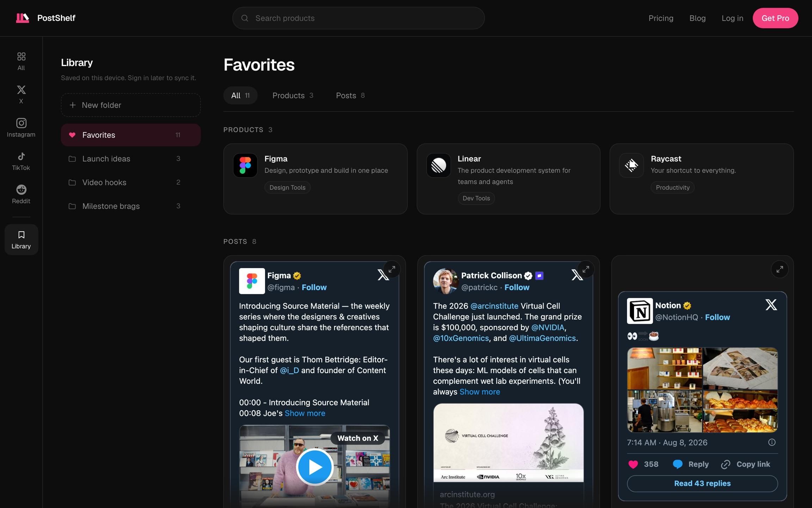The image size is (812, 508).
Task: Open the @arcinstitute mention link
Action: [x=494, y=306]
